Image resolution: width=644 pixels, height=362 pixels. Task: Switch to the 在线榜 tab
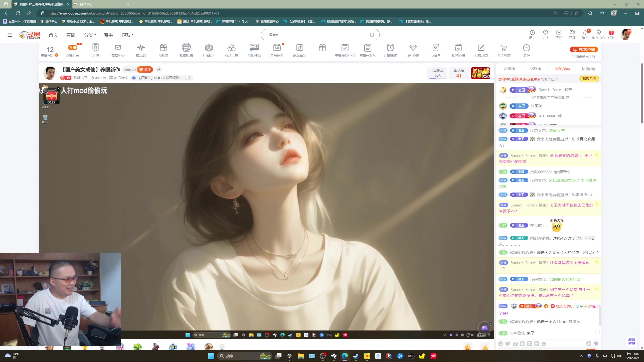(509, 69)
